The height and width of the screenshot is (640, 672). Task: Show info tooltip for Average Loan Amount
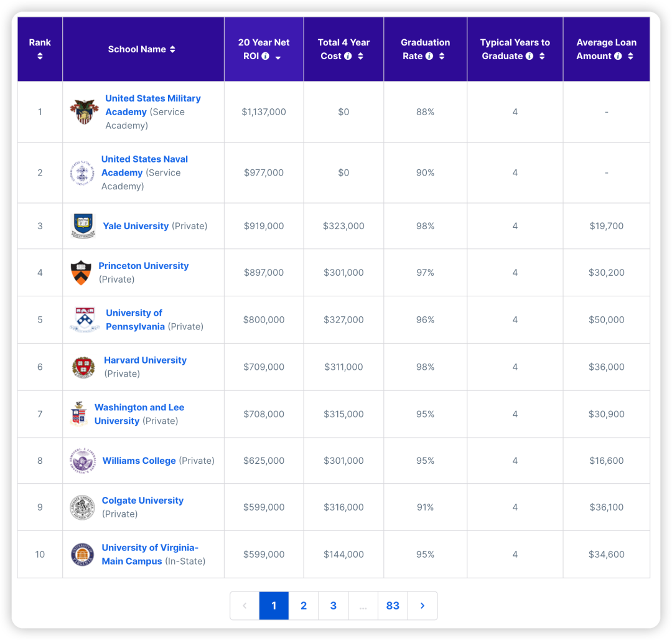[618, 56]
